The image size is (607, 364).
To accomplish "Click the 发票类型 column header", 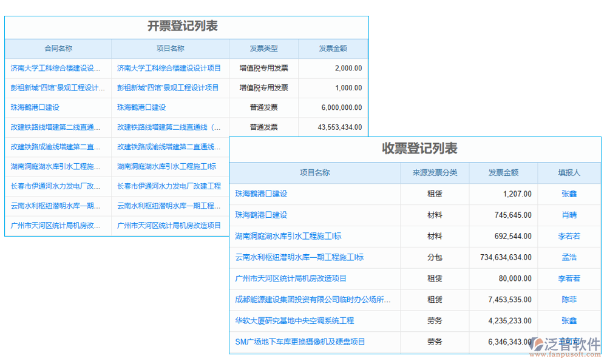I will pyautogui.click(x=263, y=49).
